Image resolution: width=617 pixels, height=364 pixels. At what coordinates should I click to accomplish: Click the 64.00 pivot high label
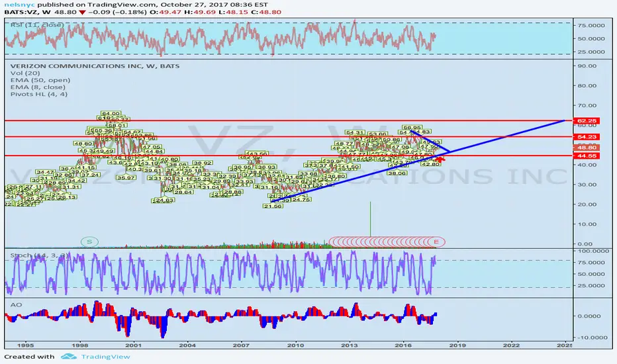click(111, 114)
